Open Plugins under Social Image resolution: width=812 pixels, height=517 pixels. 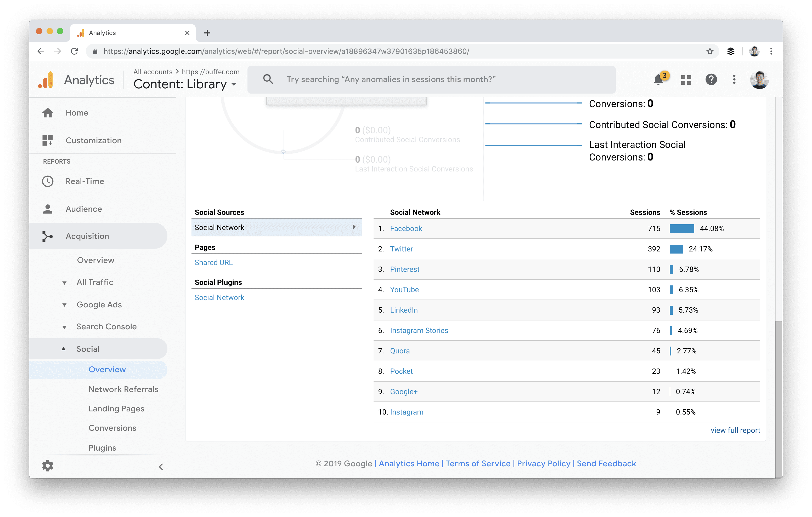click(x=102, y=447)
